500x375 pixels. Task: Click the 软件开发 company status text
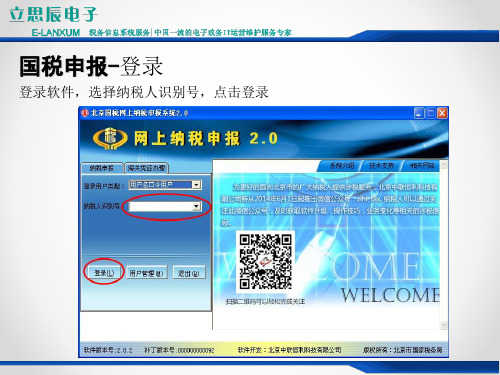coord(289,350)
